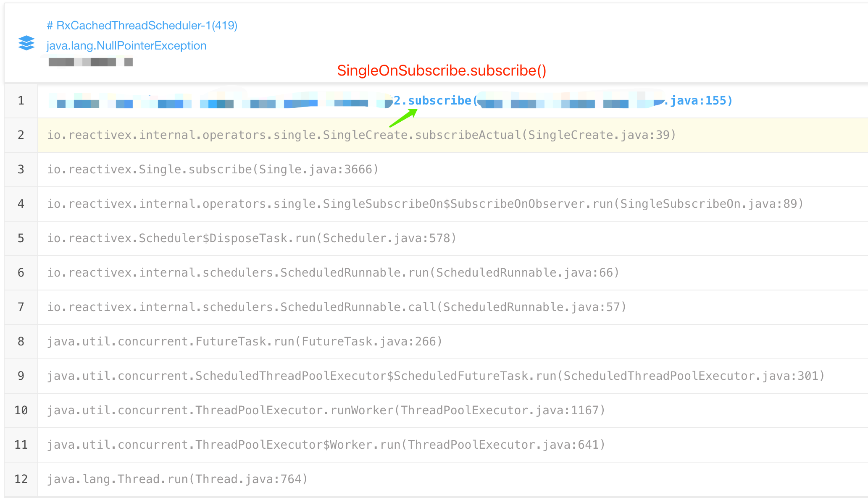This screenshot has height=502, width=868.
Task: Click the java.lang.NullPointerException title
Action: point(126,46)
